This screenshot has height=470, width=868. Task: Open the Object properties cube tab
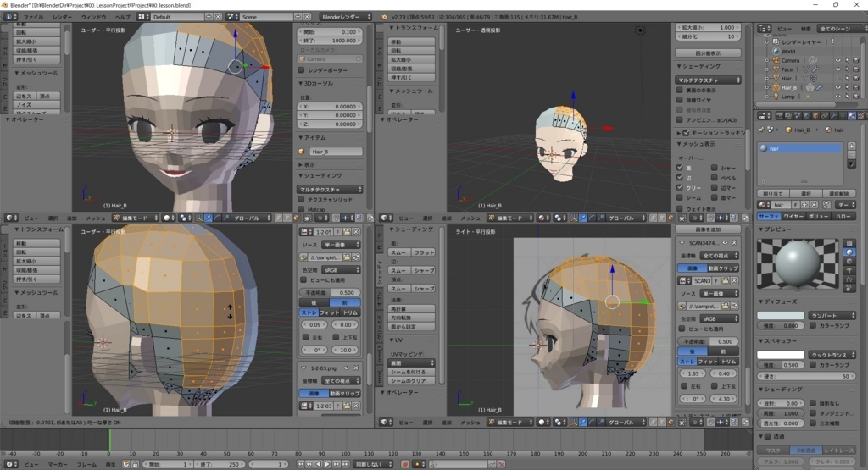pos(816,116)
